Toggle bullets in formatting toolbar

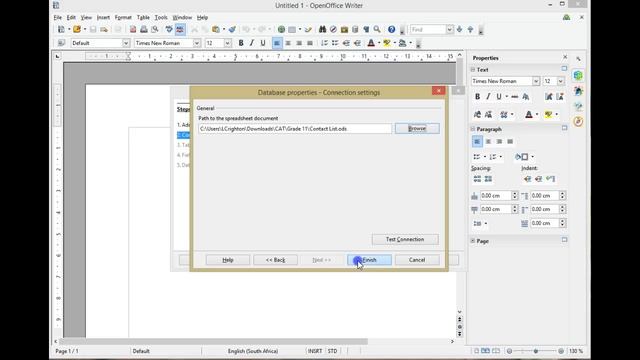335,43
